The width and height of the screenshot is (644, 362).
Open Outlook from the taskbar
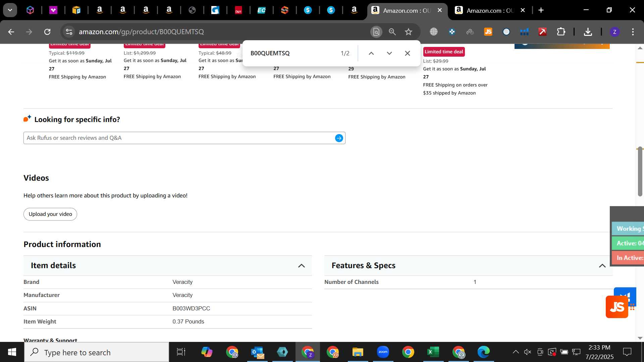(257, 352)
